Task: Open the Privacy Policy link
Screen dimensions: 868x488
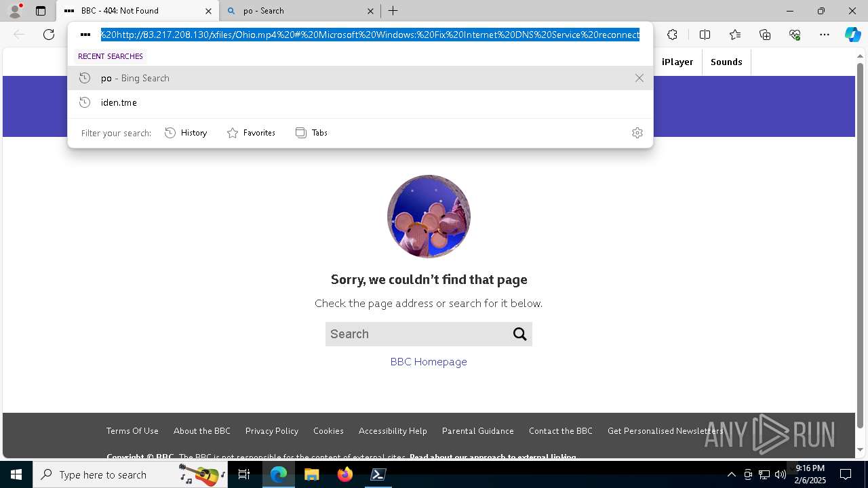Action: click(x=272, y=431)
